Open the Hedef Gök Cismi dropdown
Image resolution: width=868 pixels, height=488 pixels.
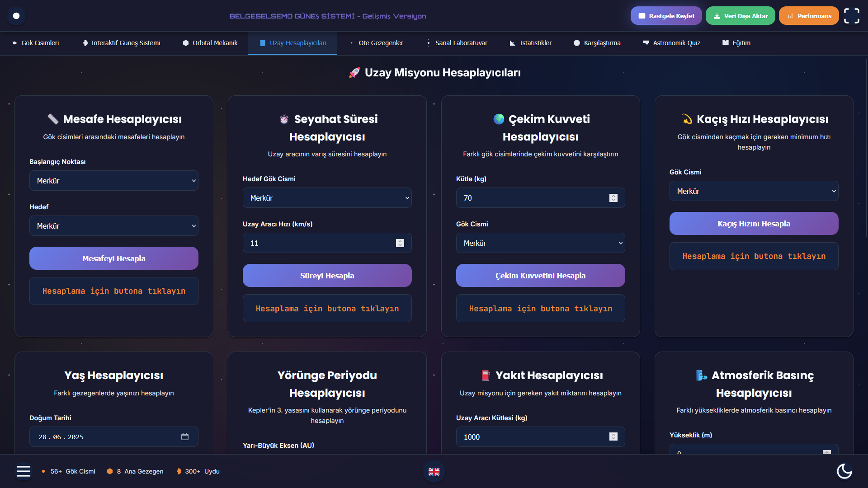pos(327,198)
